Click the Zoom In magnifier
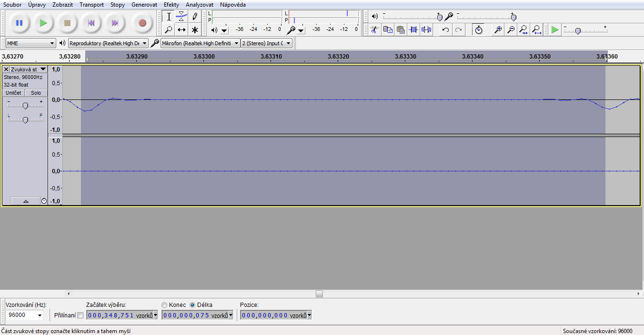Image resolution: width=644 pixels, height=335 pixels. (x=498, y=30)
